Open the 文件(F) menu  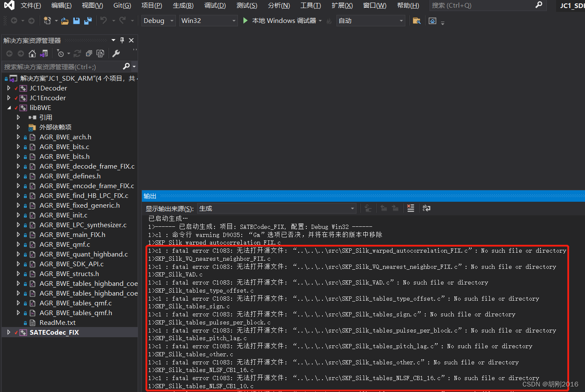31,5
